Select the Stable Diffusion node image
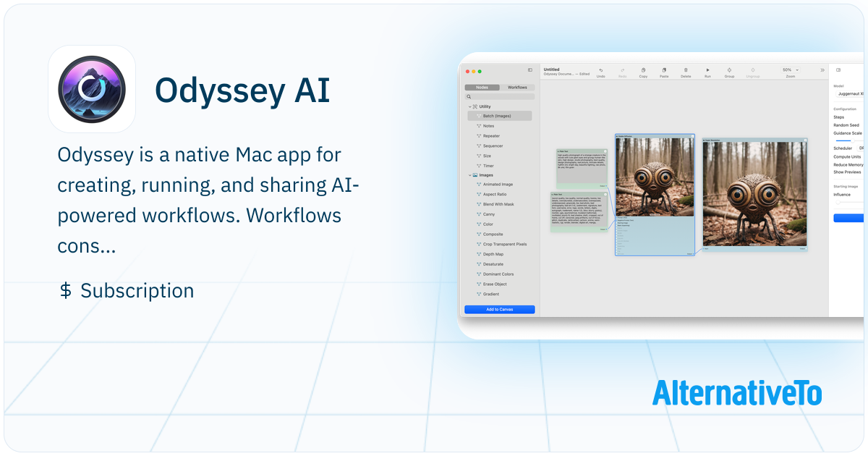This screenshot has height=456, width=868. click(x=655, y=177)
